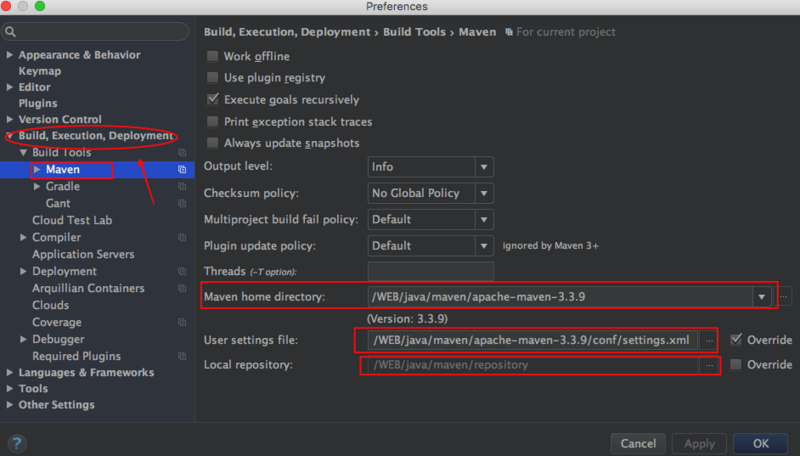Browse for User settings file with ellipsis button
Viewport: 800px width, 456px height.
coord(709,340)
